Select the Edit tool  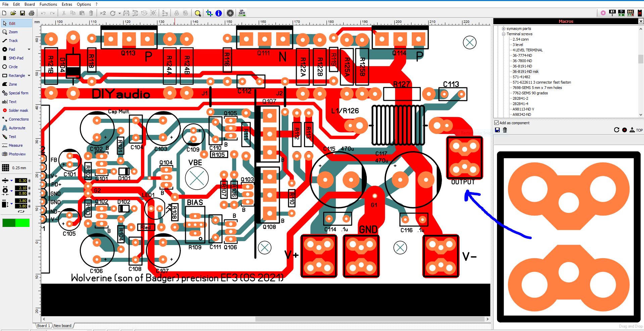(16, 23)
